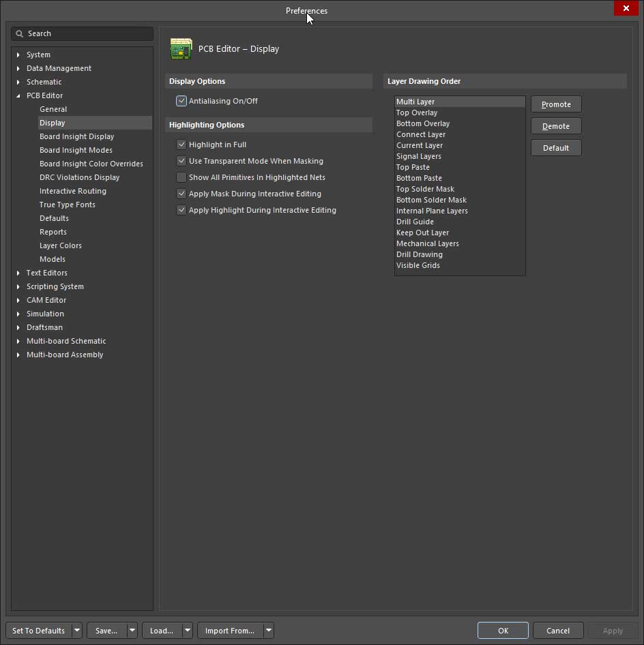Toggle the Antialiasing On/Off checkbox

(x=181, y=101)
